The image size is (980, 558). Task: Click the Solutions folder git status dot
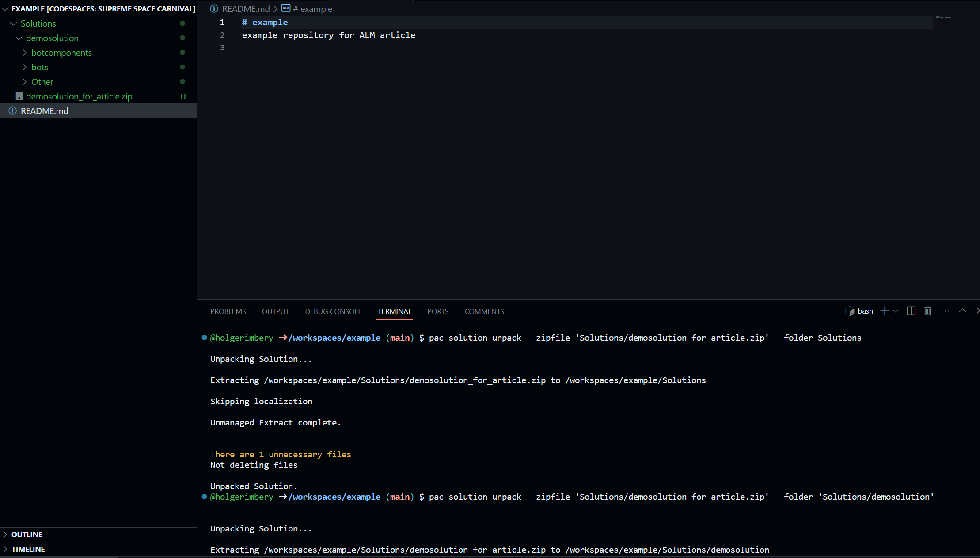(x=182, y=23)
